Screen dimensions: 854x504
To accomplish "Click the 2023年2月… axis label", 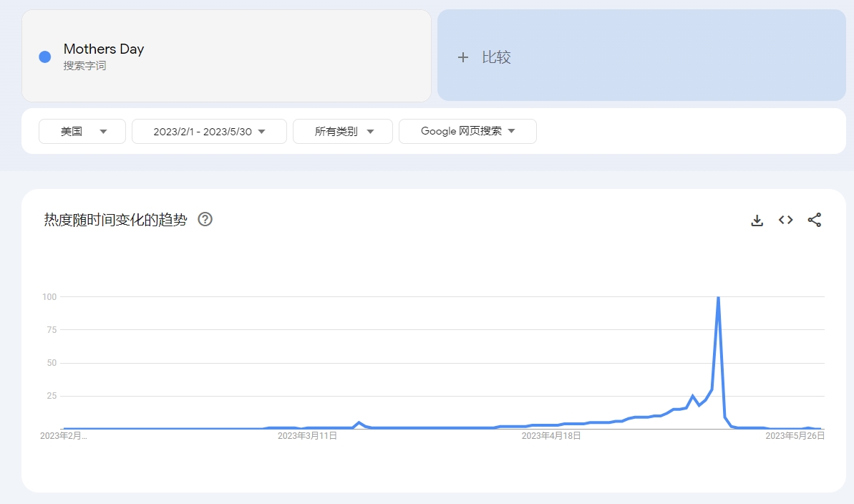I will (63, 435).
